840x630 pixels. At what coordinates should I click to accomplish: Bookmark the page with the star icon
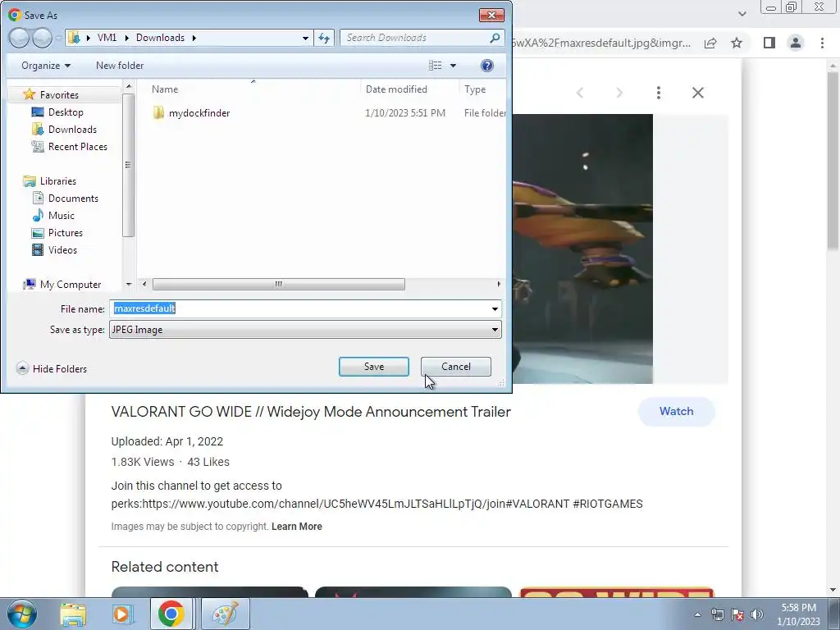tap(737, 43)
